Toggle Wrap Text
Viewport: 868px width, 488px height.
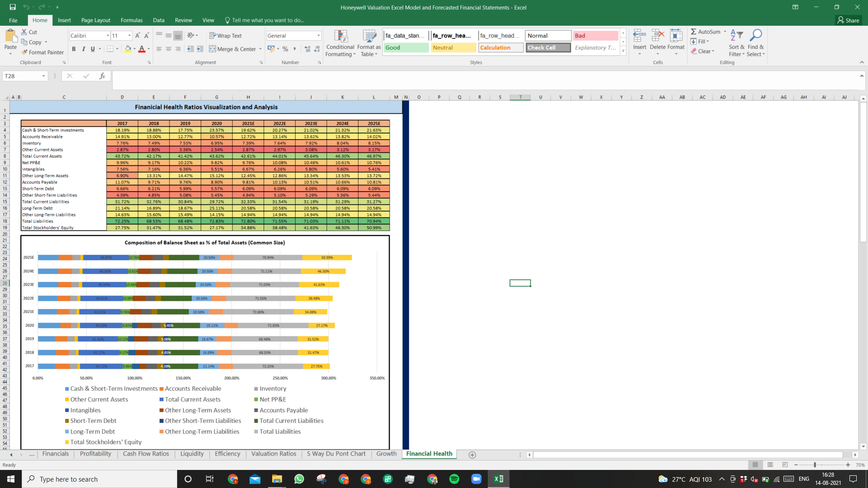(x=226, y=36)
